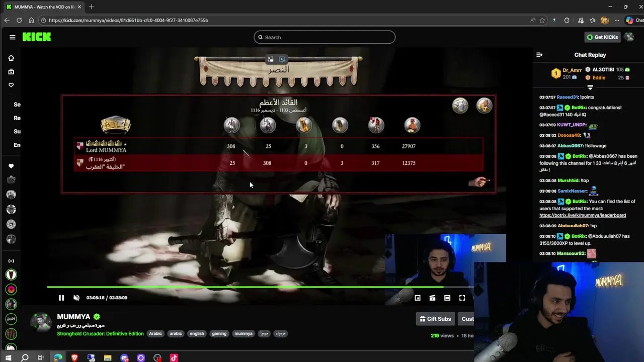Select the MUMMYA VOD browser tab

[43, 7]
